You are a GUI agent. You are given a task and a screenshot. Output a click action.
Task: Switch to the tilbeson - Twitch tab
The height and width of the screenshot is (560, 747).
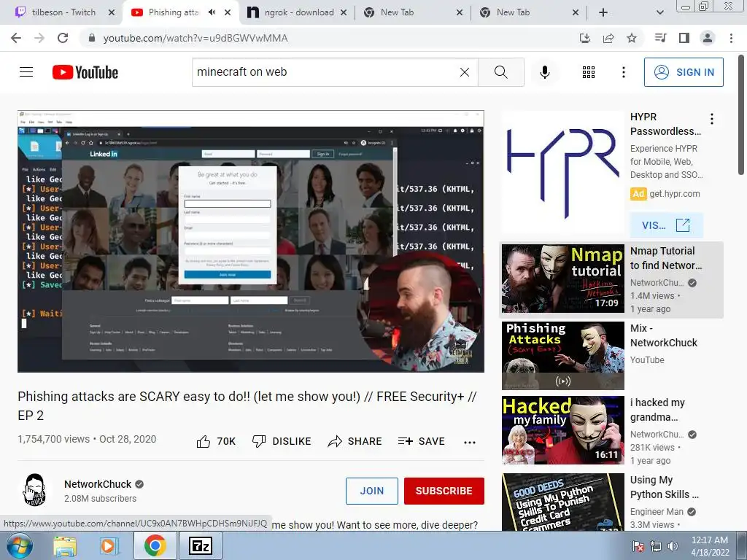[64, 12]
